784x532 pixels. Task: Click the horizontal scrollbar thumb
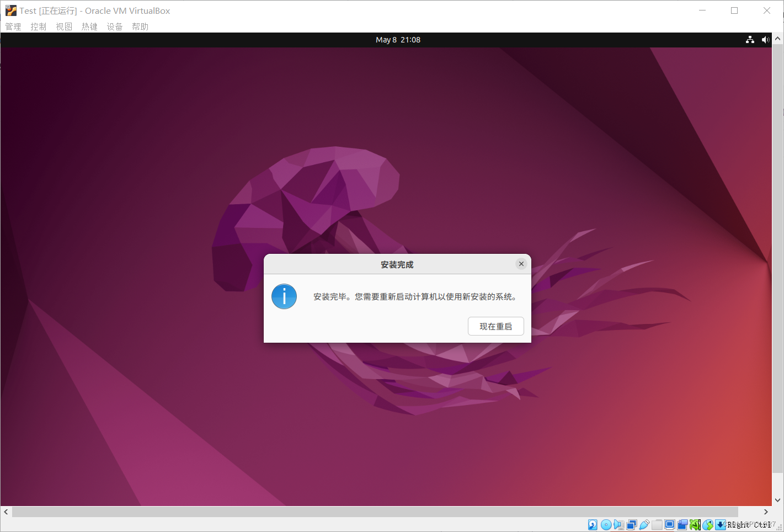pos(375,512)
